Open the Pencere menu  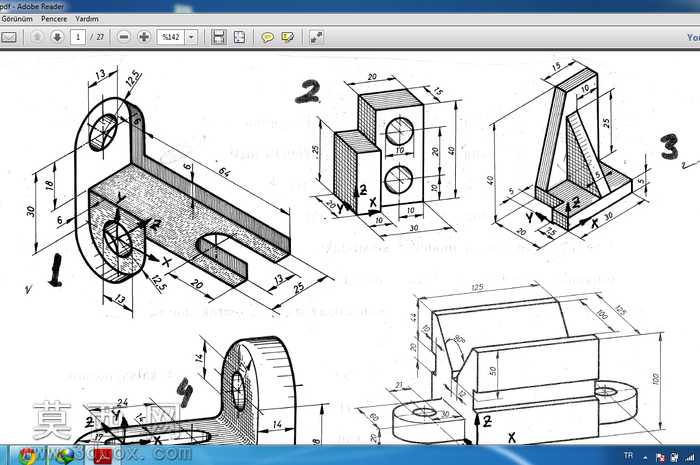(x=54, y=19)
